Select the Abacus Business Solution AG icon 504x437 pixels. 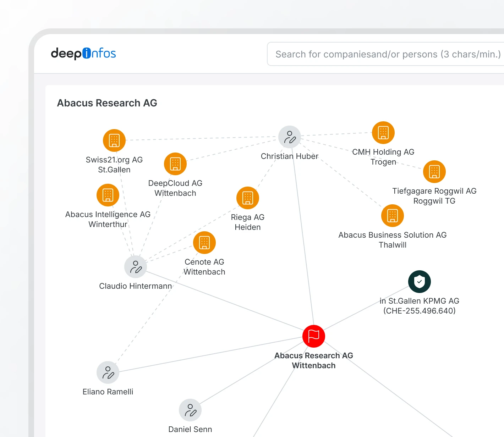pos(393,216)
